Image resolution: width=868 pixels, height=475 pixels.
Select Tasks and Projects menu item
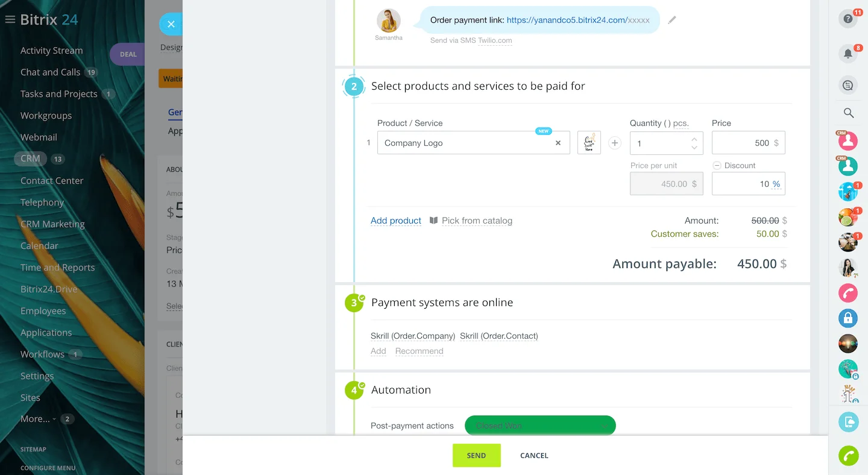[58, 94]
